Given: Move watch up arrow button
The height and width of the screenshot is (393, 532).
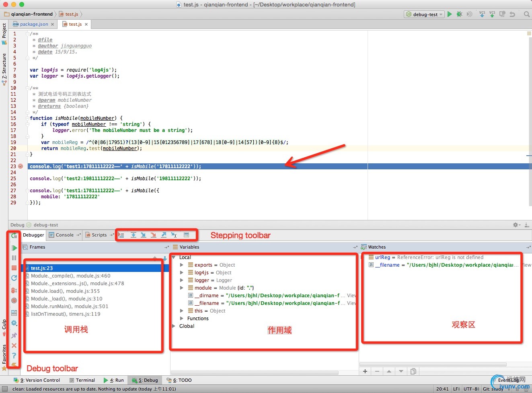Looking at the screenshot, I should tap(389, 371).
